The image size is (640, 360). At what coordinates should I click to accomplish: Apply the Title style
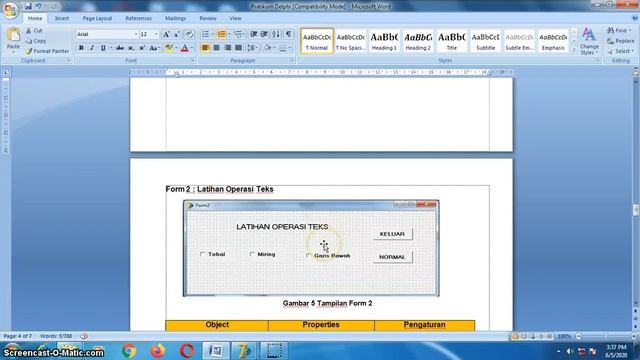tap(451, 41)
